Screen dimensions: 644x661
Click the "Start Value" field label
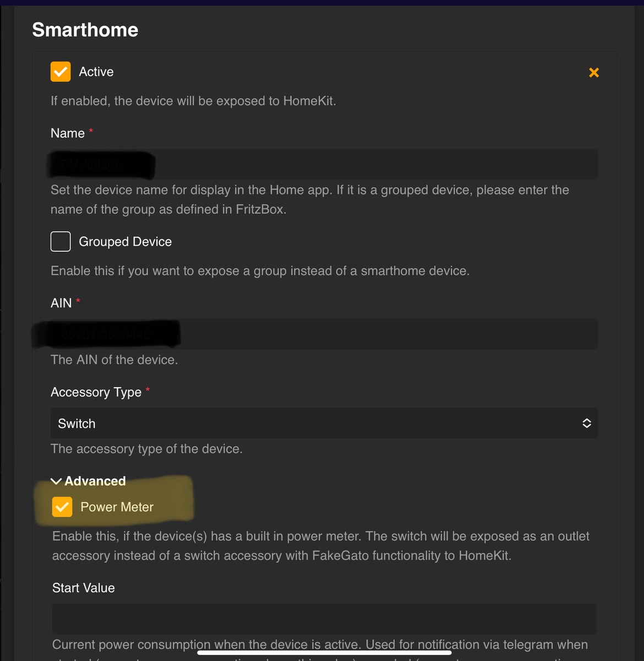[84, 588]
